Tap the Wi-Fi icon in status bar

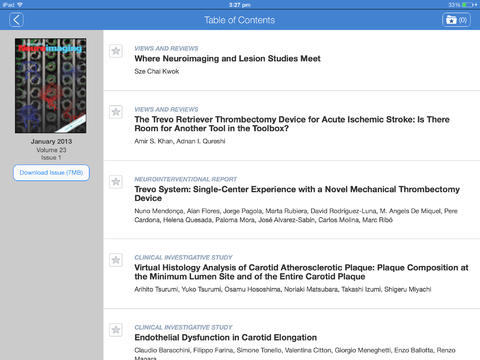20,5
